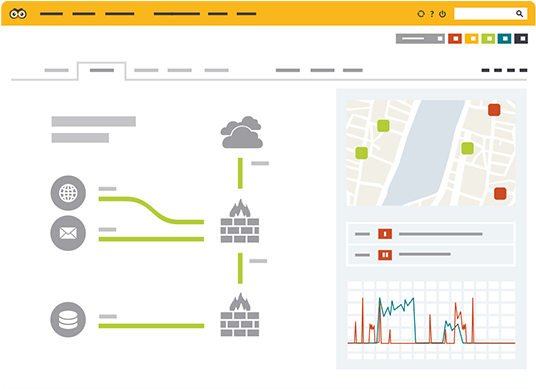
Task: Click the yellow status filter swatch
Action: click(472, 39)
